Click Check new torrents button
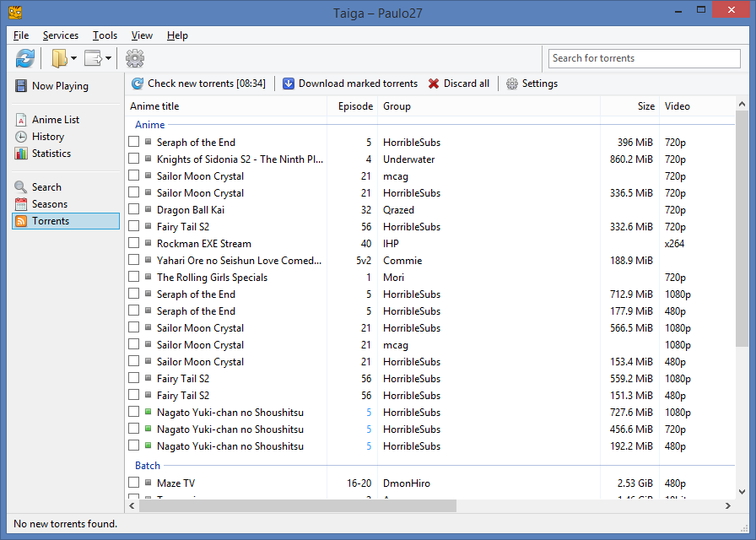The width and height of the screenshot is (756, 540). click(198, 84)
